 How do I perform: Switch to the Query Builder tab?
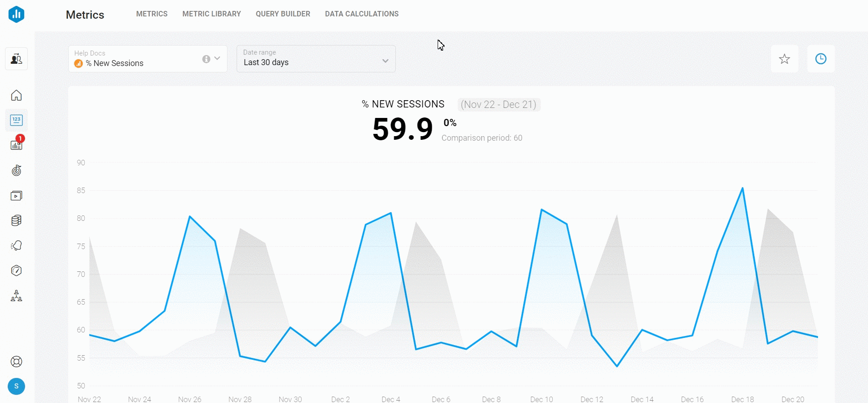click(283, 14)
